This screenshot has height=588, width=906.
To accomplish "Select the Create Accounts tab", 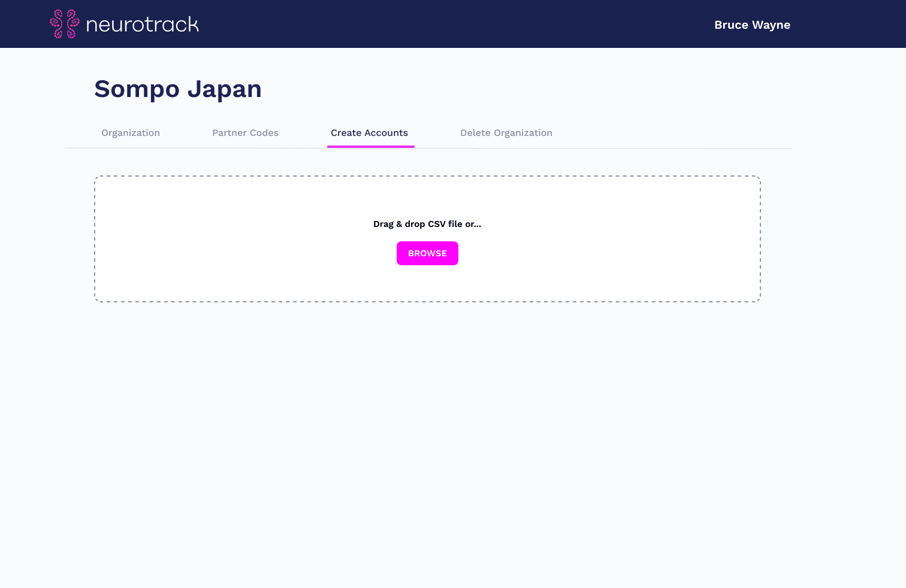I will click(369, 133).
